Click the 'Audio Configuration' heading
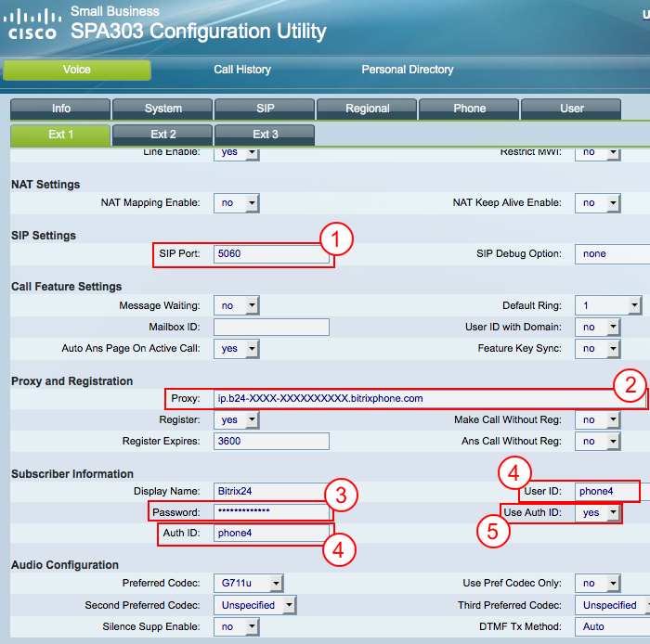Image resolution: width=650 pixels, height=644 pixels. [x=65, y=565]
